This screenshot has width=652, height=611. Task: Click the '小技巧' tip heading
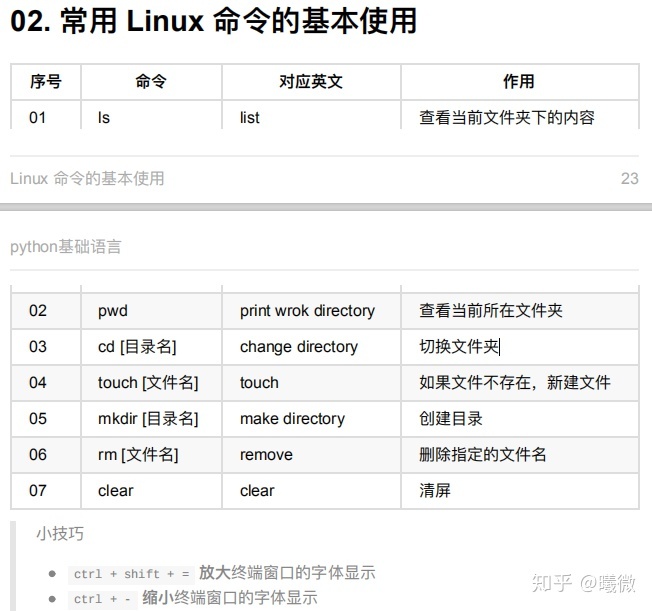click(60, 534)
